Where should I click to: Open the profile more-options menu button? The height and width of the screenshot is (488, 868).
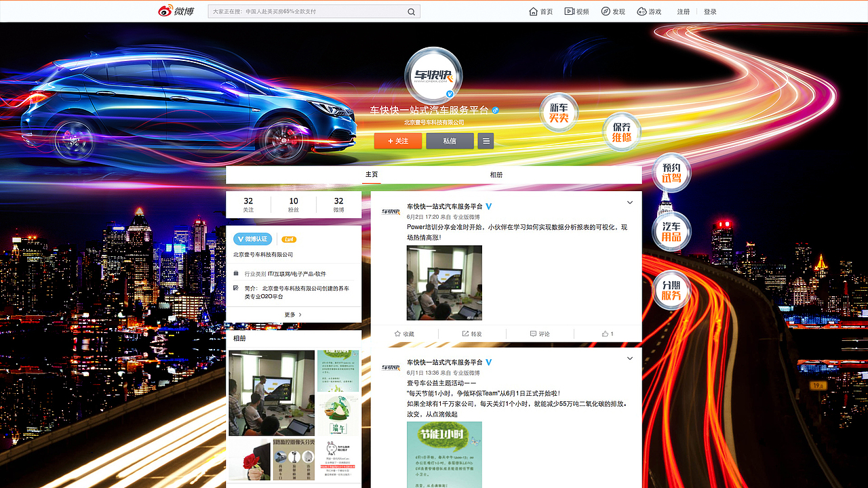click(486, 141)
